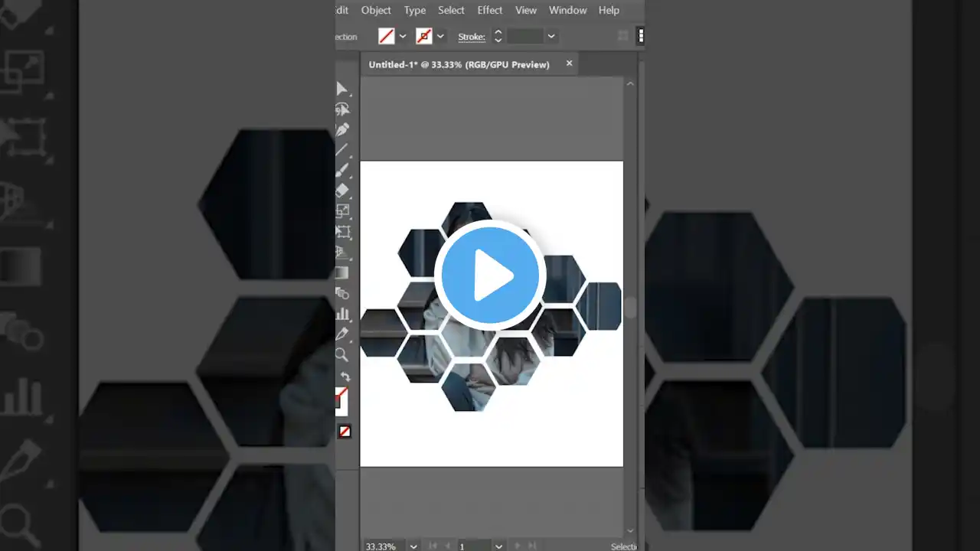
Task: Select the Paintbrush tool
Action: point(341,170)
